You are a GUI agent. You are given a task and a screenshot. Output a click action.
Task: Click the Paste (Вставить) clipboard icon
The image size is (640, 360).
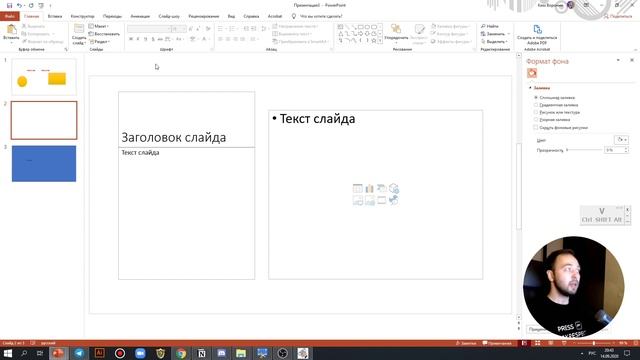coord(11,29)
